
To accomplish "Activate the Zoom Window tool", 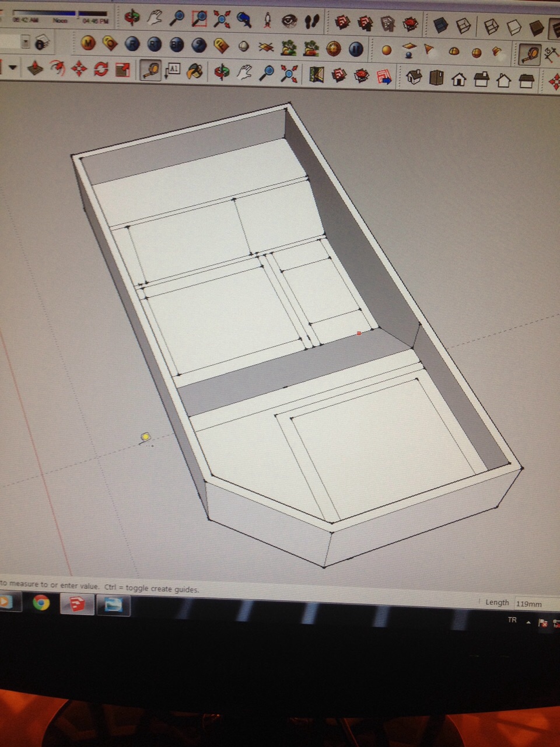I will point(199,19).
